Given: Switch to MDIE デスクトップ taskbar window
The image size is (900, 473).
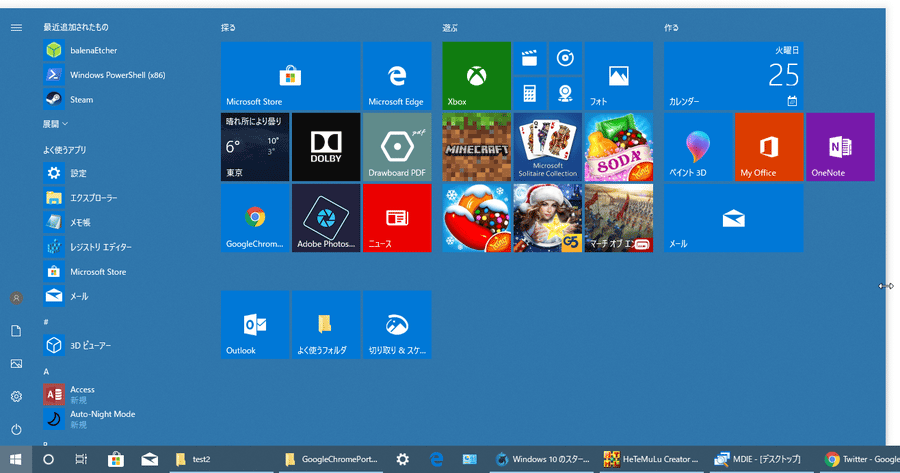Looking at the screenshot, I should tap(761, 459).
